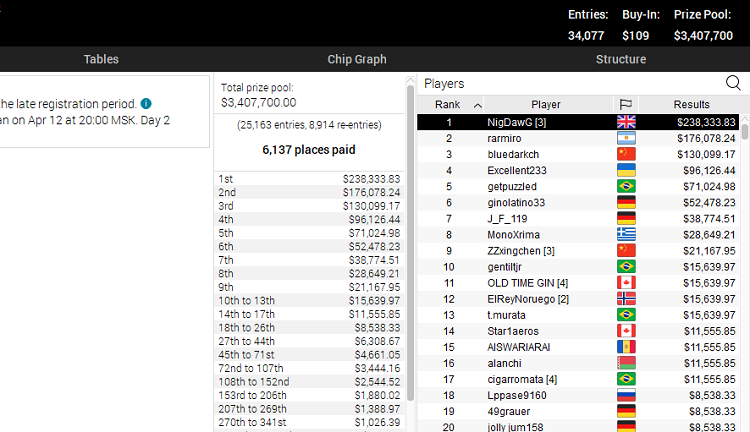Open the Chip Graph tab
This screenshot has height=432, width=750.
[357, 59]
